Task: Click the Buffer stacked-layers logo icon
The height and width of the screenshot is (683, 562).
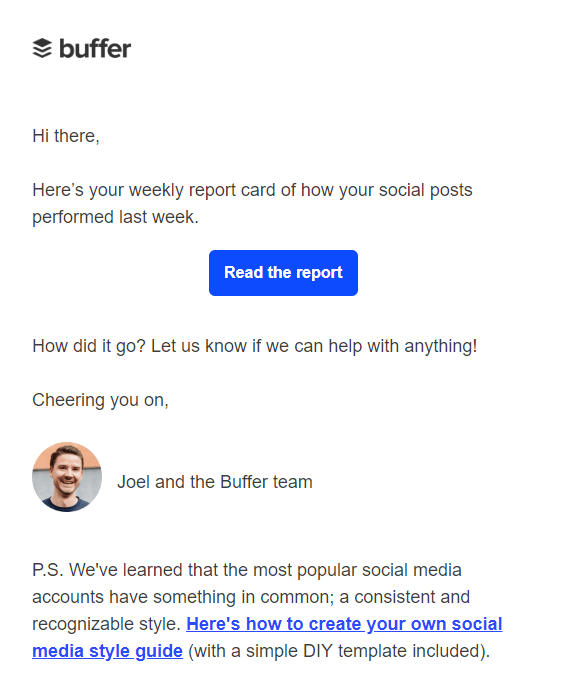Action: [x=42, y=48]
